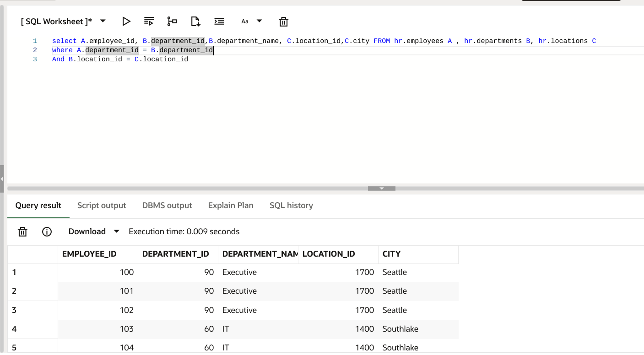The width and height of the screenshot is (644, 355).
Task: Select result row number 3
Action: pyautogui.click(x=32, y=310)
